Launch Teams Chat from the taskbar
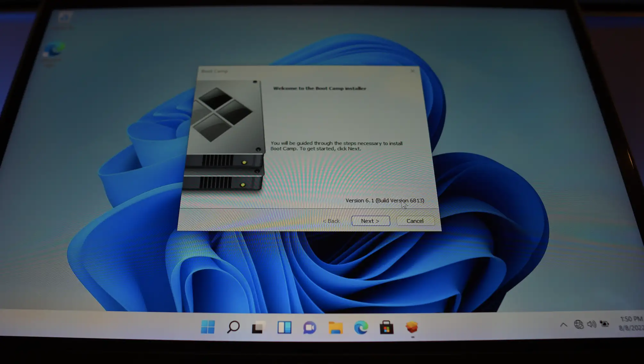Image resolution: width=644 pixels, height=364 pixels. (310, 327)
